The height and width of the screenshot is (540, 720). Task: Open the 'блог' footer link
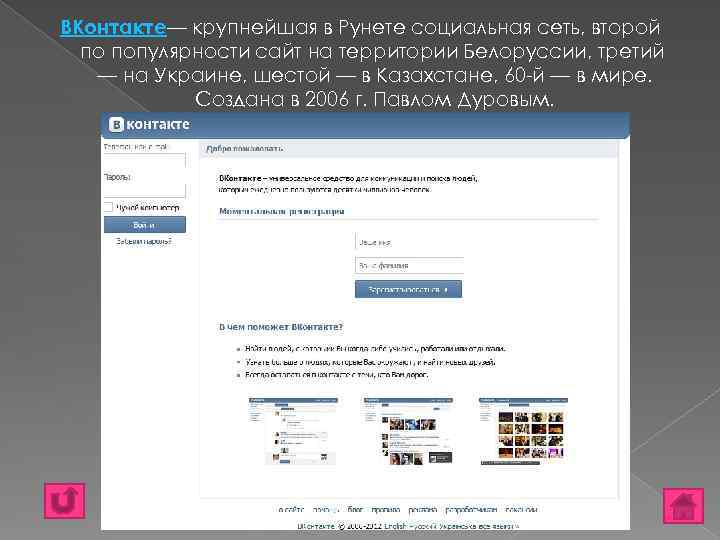(355, 510)
